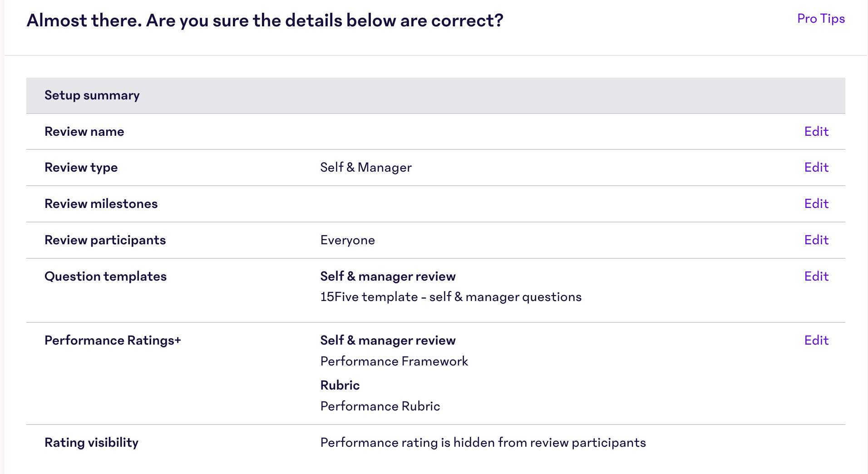The image size is (868, 474).
Task: Edit the Review type setting
Action: (816, 168)
